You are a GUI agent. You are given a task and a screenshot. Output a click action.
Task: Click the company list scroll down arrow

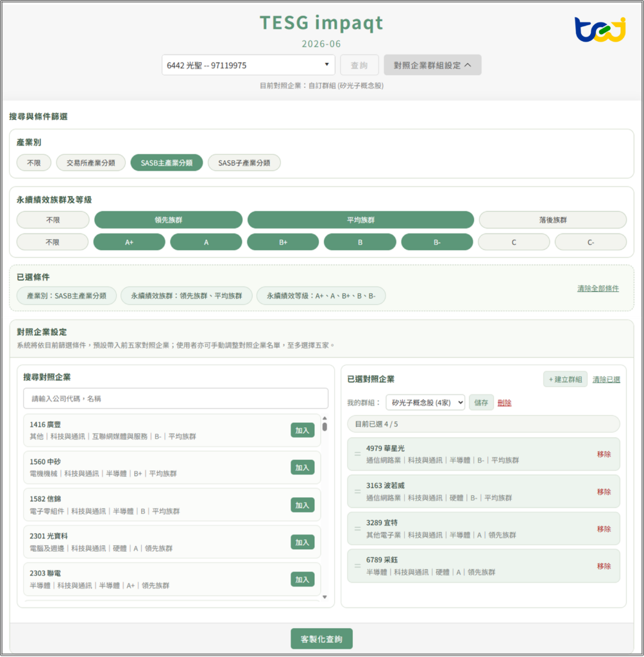[x=325, y=597]
